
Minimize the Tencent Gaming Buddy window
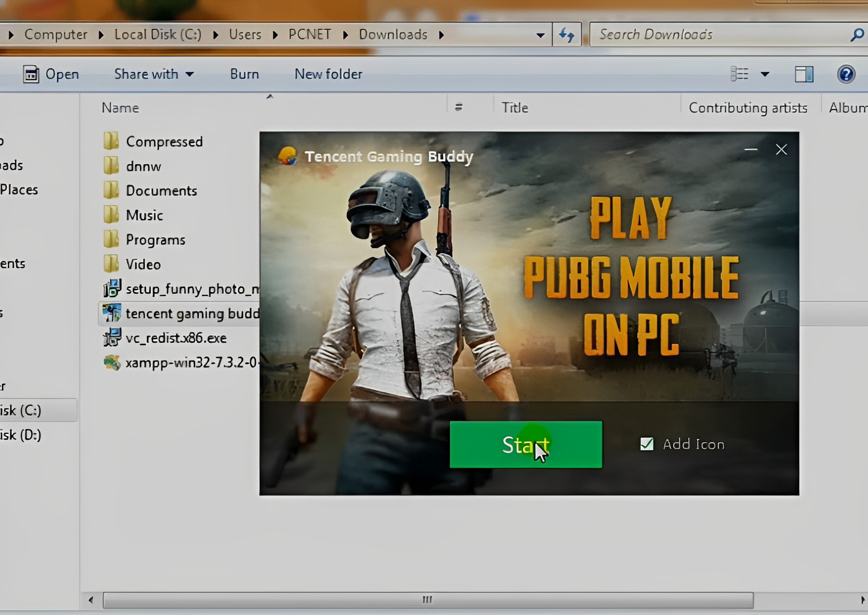pyautogui.click(x=751, y=150)
